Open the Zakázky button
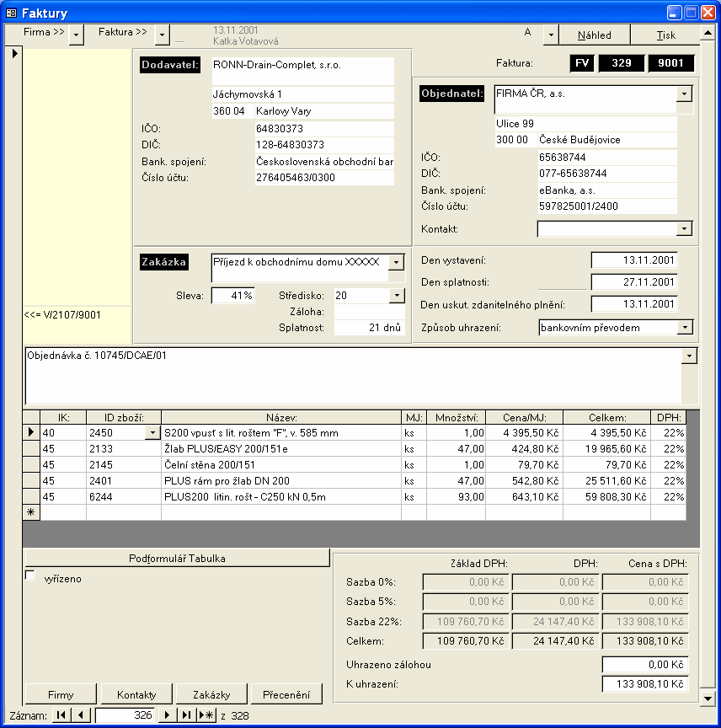721x728 pixels. click(211, 694)
